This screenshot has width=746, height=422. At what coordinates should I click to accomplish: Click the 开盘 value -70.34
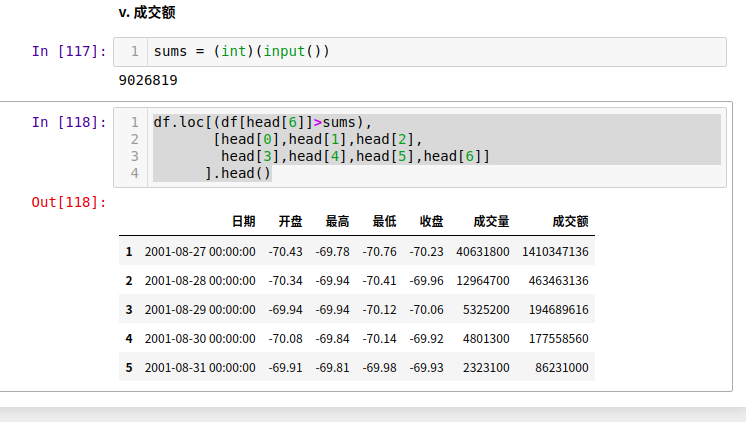[285, 281]
